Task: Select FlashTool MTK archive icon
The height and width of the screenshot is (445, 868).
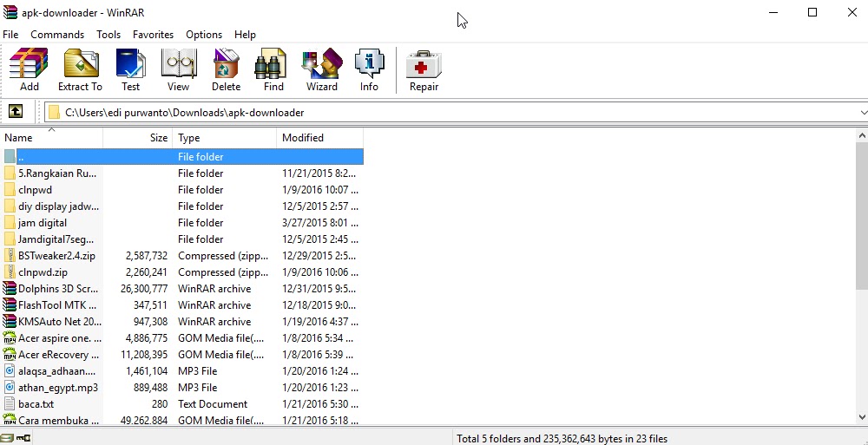Action: (x=10, y=305)
